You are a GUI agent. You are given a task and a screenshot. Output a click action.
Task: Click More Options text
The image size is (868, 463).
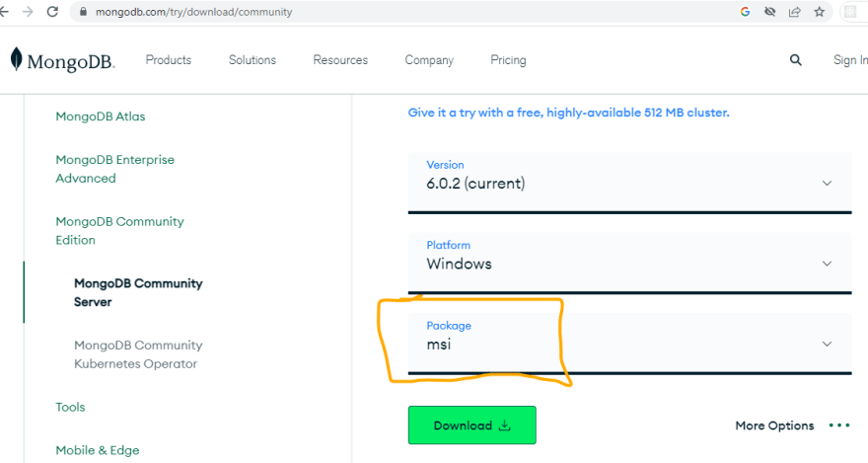coord(774,425)
